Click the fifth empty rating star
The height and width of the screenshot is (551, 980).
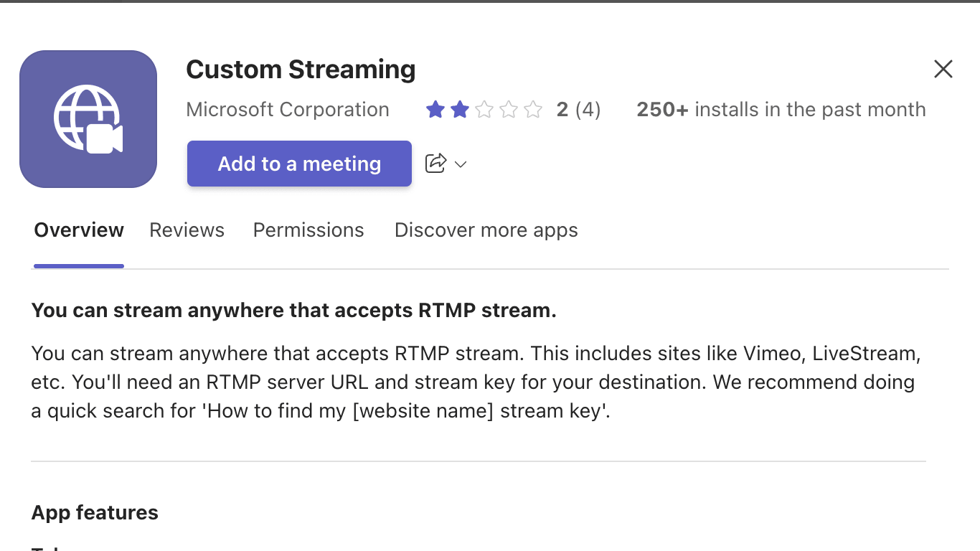click(x=533, y=110)
